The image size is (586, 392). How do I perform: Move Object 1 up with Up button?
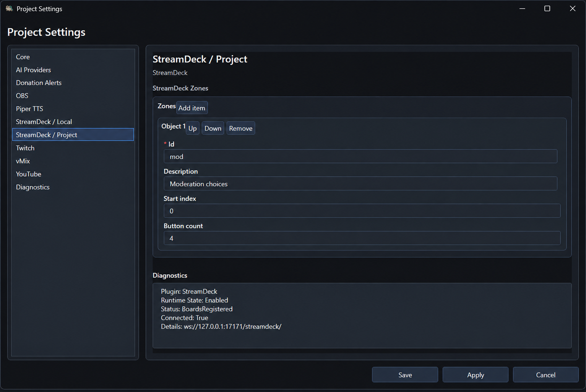click(193, 128)
